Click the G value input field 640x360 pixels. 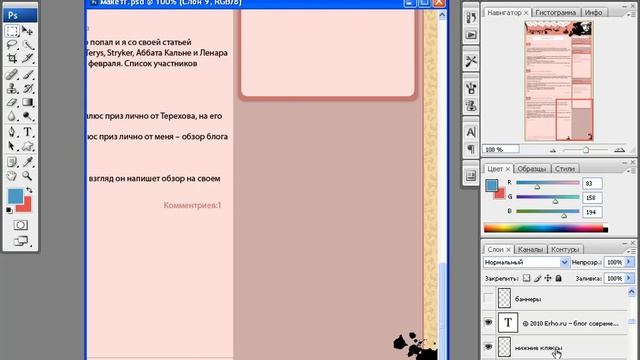click(x=592, y=198)
